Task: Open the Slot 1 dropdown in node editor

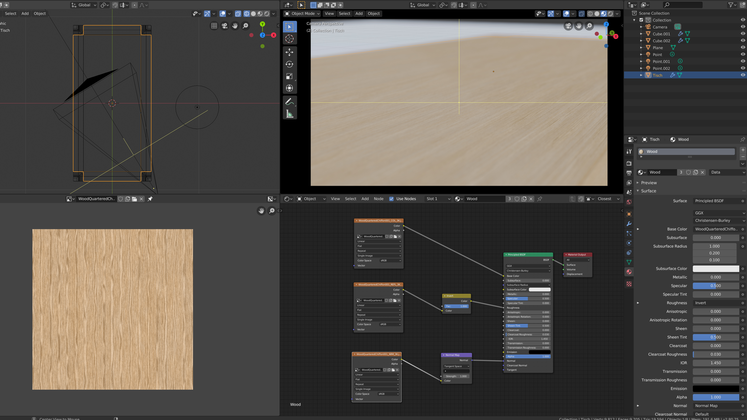Action: pos(438,199)
